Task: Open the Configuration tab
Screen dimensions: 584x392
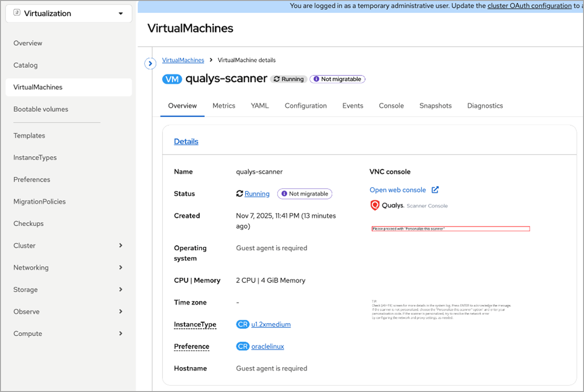Action: click(306, 106)
